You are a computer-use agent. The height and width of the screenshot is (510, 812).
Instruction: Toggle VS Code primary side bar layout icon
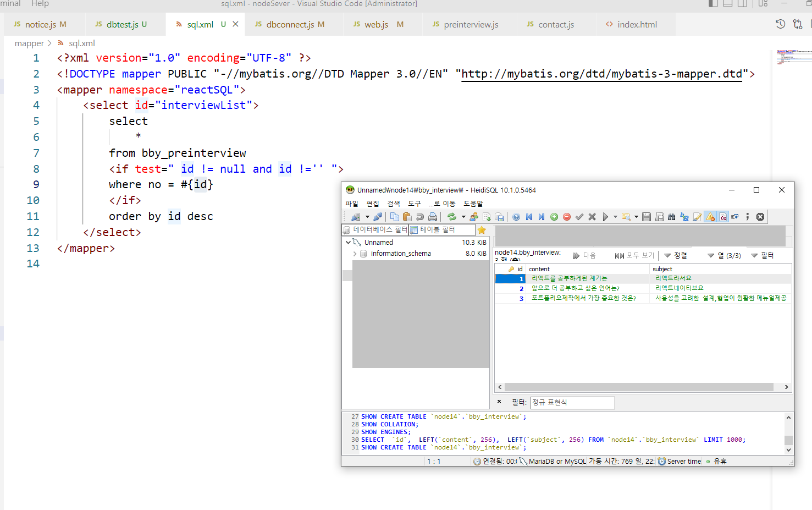click(713, 4)
